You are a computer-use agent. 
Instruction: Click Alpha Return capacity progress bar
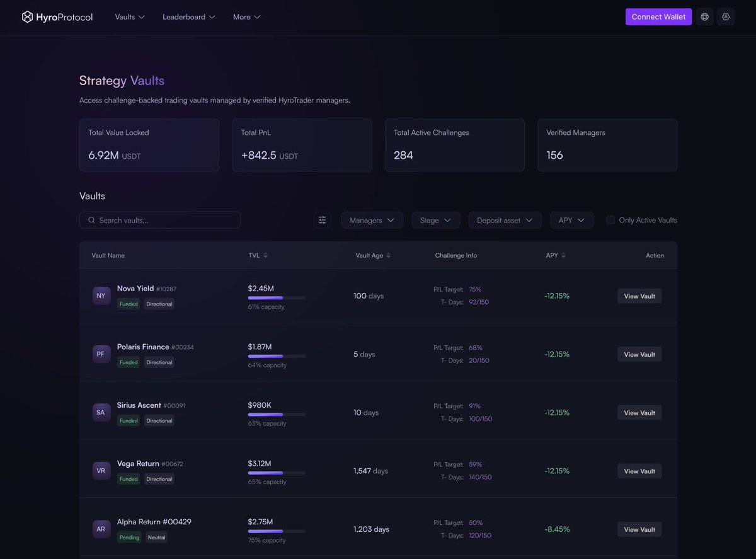(277, 531)
